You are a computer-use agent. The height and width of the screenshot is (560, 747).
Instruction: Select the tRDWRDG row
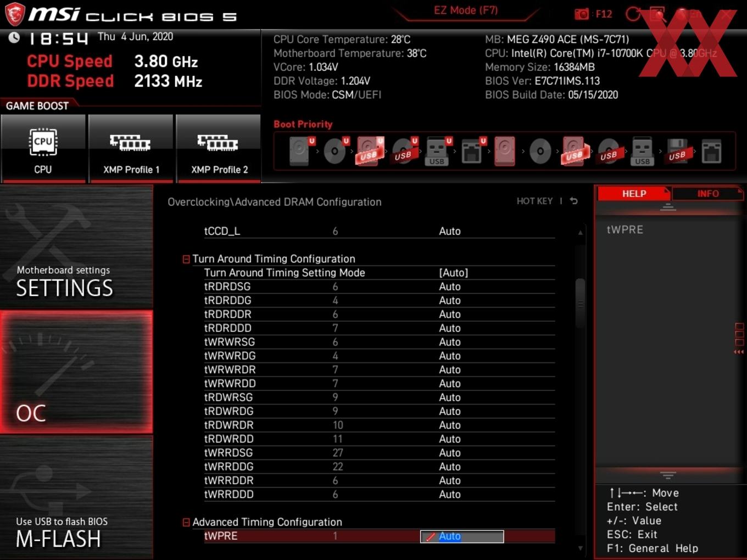coord(379,411)
